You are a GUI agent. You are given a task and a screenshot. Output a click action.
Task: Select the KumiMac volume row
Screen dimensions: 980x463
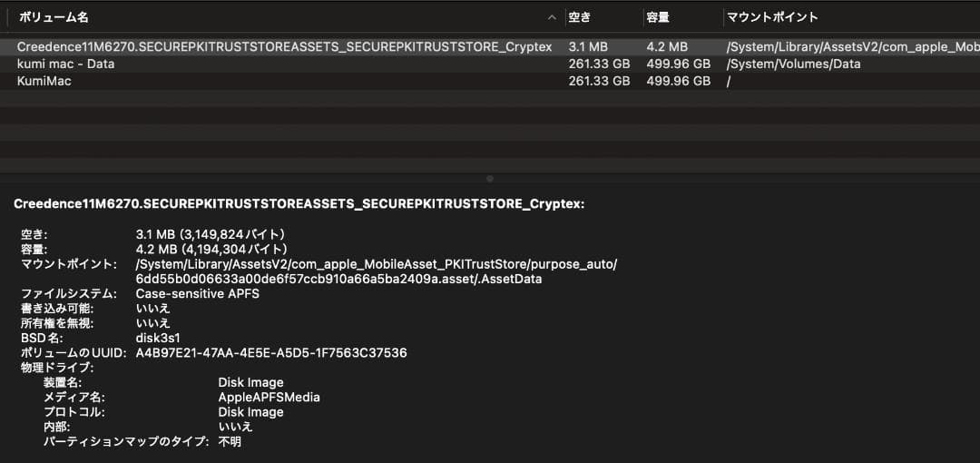point(44,81)
